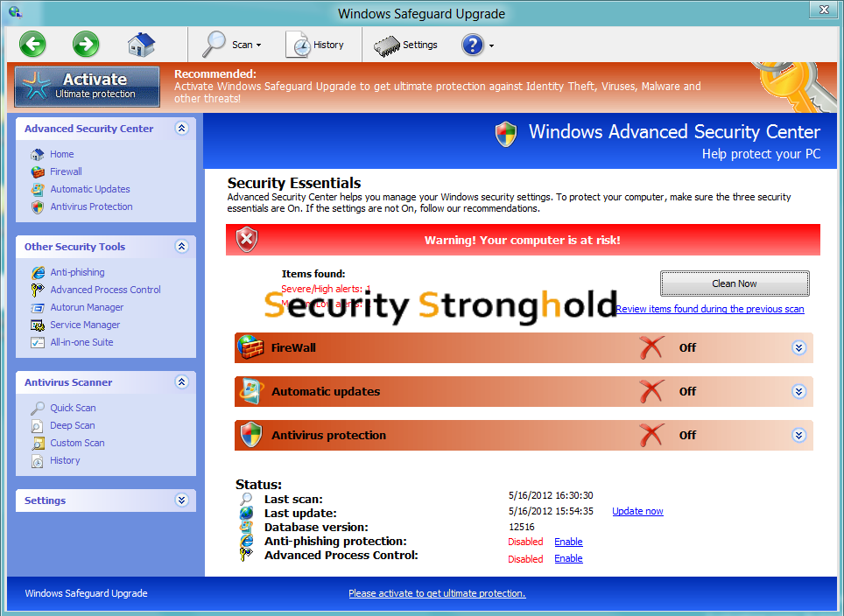Click the Warning computer at risk banner
844x616 pixels.
point(523,240)
